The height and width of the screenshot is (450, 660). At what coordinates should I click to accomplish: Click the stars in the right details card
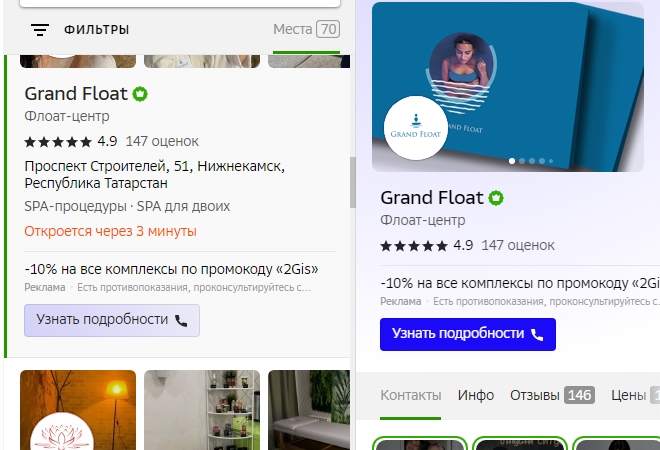(413, 245)
